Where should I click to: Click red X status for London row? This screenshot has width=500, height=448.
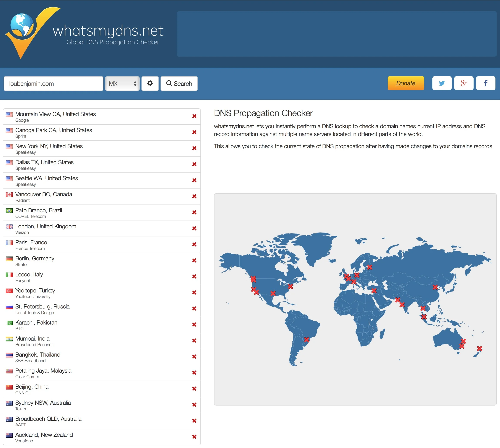[x=194, y=228]
